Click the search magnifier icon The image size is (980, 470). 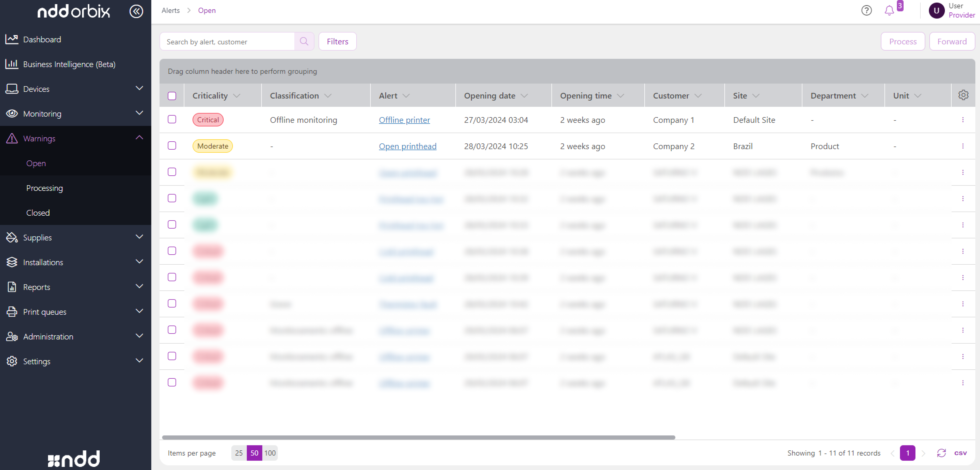click(304, 42)
